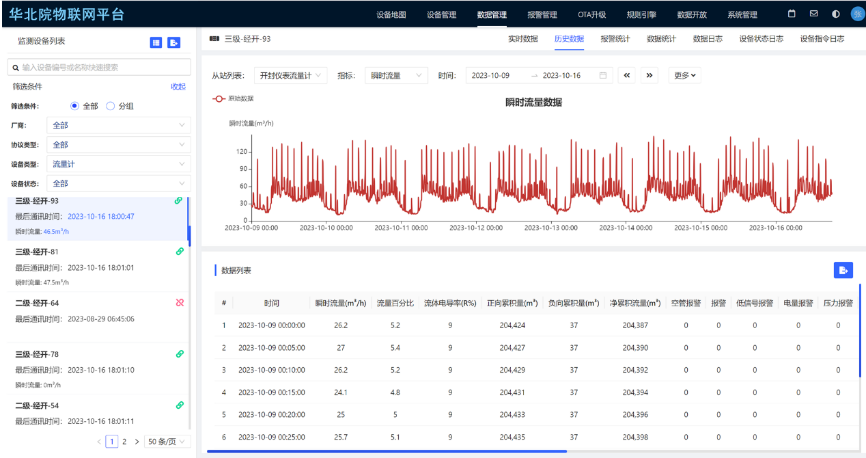Click link status icon of 三级-经开-93
This screenshot has height=458, width=866.
click(x=178, y=201)
